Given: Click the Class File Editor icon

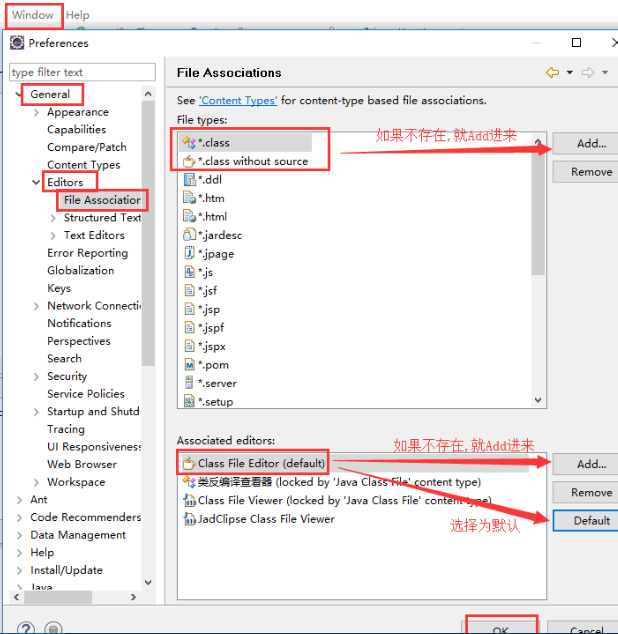Looking at the screenshot, I should click(188, 463).
